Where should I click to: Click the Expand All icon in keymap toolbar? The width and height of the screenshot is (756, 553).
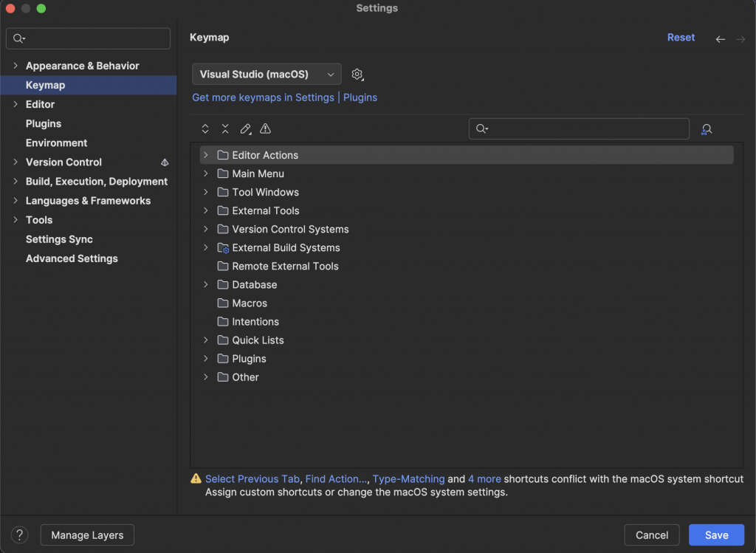[x=205, y=129]
